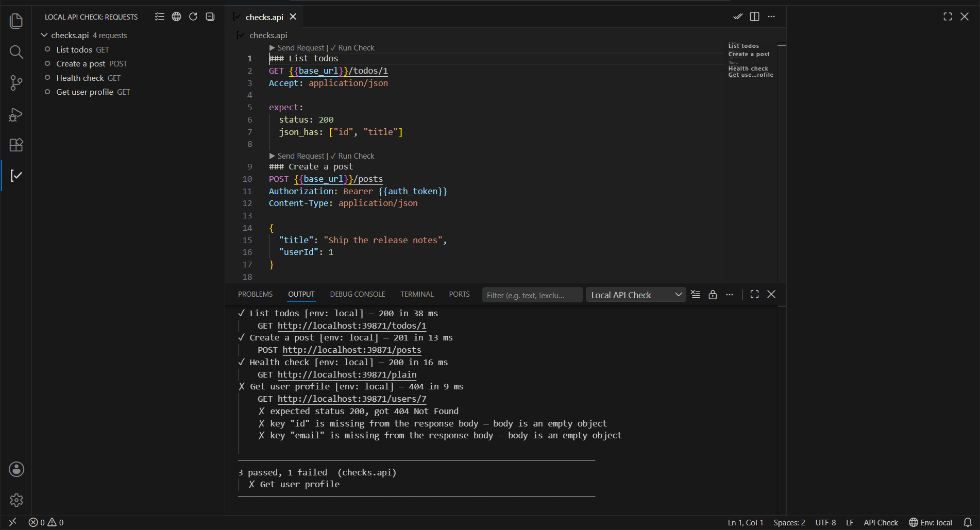Click the output filter text field

(x=533, y=295)
